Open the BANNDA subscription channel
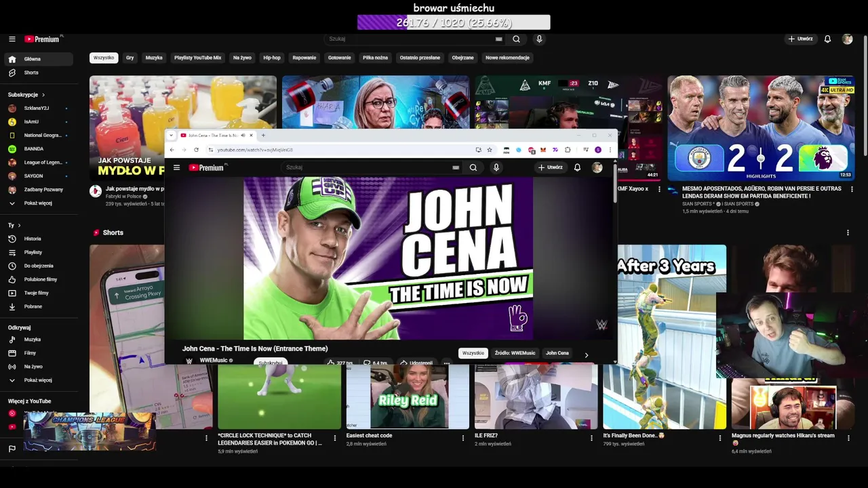 (39, 149)
